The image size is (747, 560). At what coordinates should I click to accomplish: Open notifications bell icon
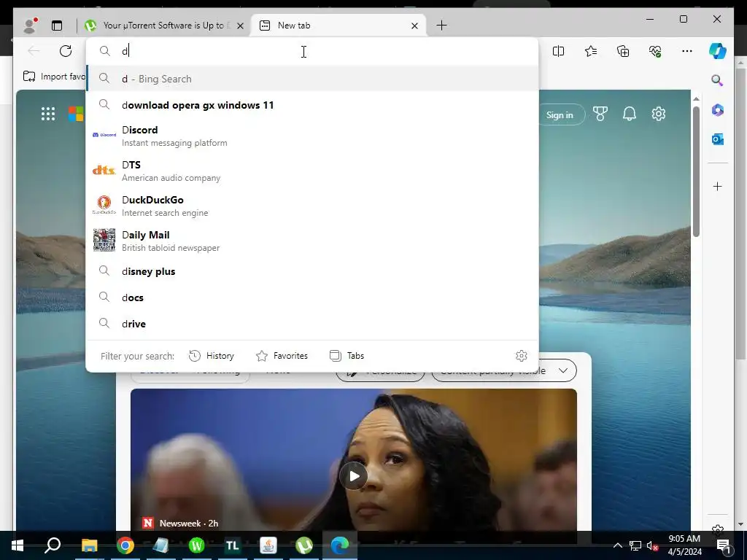click(630, 114)
